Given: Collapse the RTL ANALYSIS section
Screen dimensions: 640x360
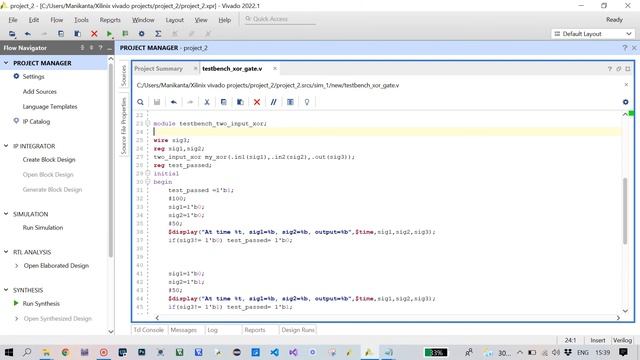Looking at the screenshot, I should pos(6,252).
